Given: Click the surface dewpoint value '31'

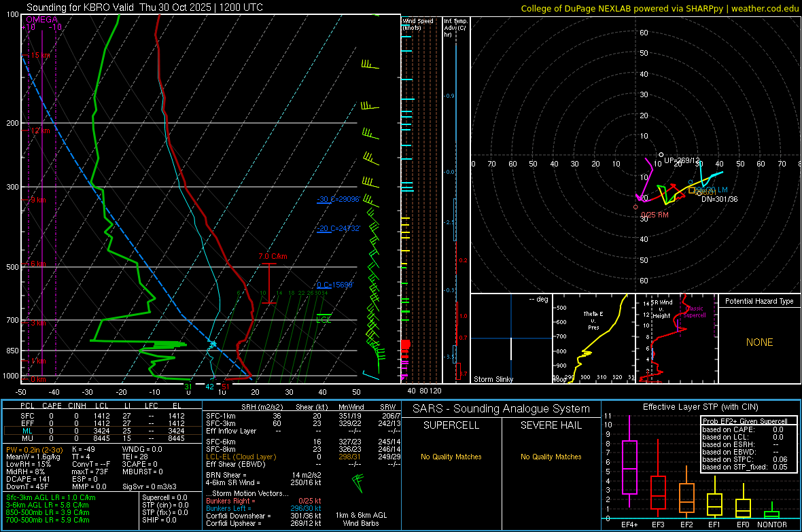Looking at the screenshot, I should pyautogui.click(x=188, y=387).
